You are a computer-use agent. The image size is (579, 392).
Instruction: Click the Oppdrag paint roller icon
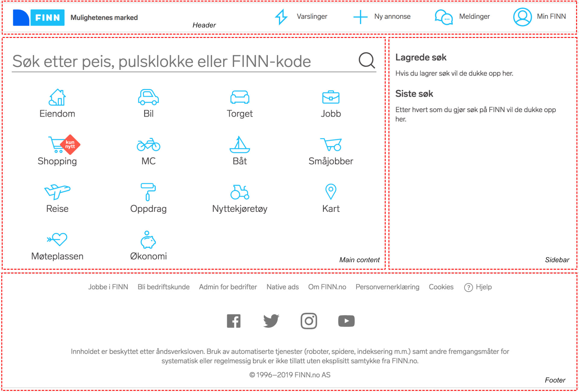click(x=148, y=192)
